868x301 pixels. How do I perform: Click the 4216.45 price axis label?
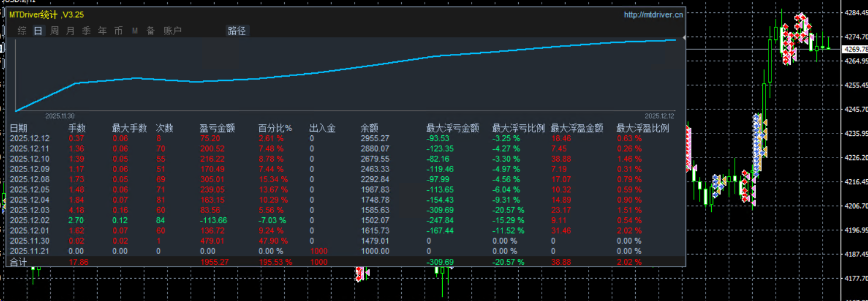855,182
